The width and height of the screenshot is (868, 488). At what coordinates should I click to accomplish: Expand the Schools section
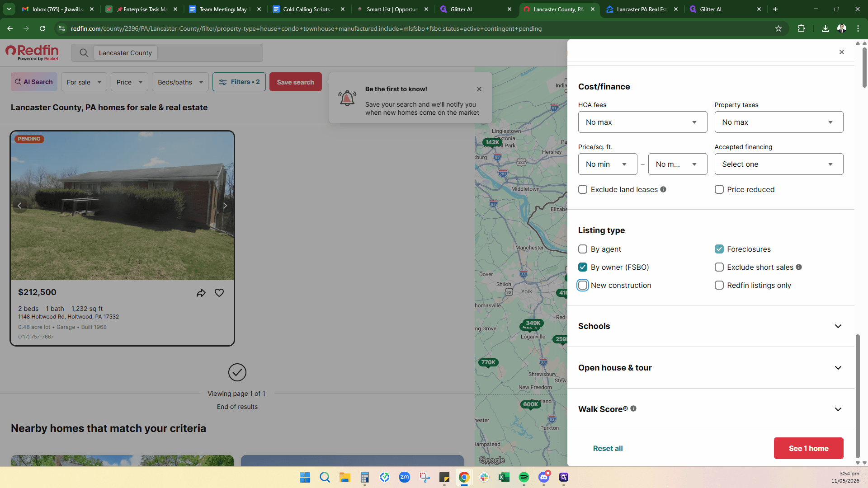pyautogui.click(x=711, y=326)
